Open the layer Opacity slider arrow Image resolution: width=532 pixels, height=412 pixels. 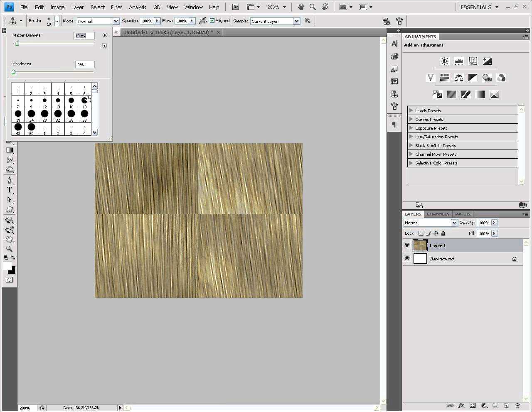click(x=494, y=223)
